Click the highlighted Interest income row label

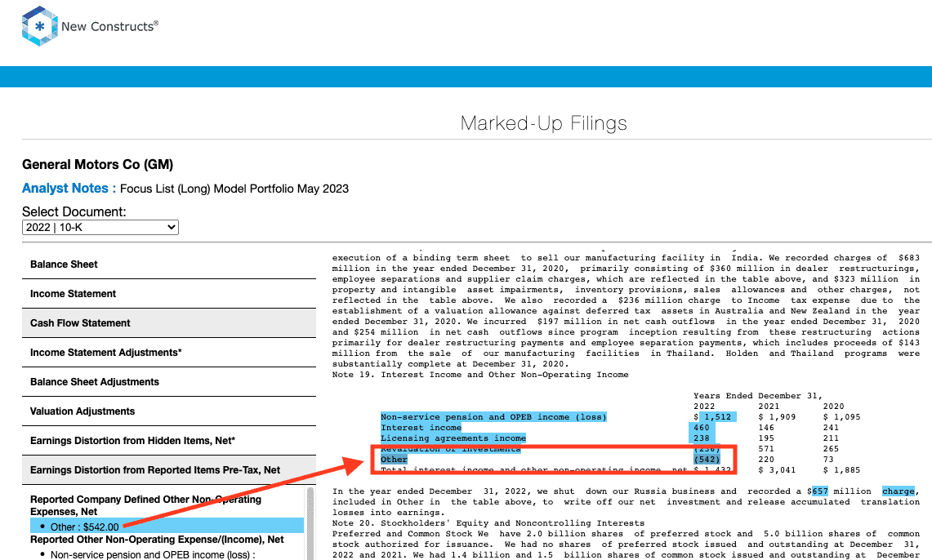(421, 428)
